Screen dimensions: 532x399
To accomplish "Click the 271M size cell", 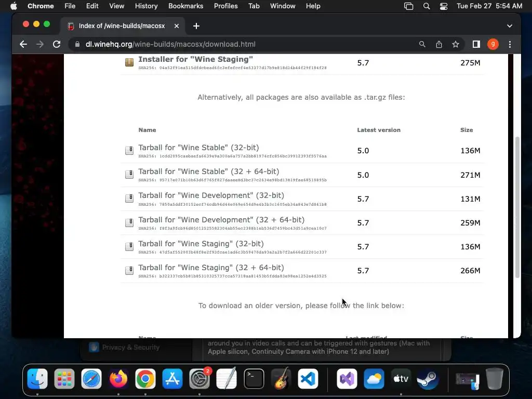I will 470,175.
